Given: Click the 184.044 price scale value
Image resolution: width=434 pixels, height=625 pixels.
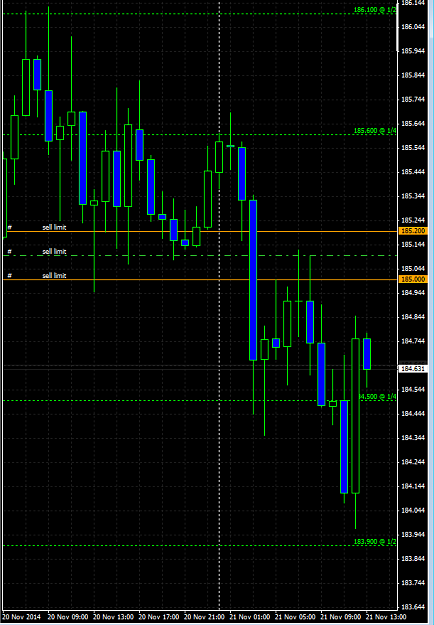Looking at the screenshot, I should [x=412, y=510].
